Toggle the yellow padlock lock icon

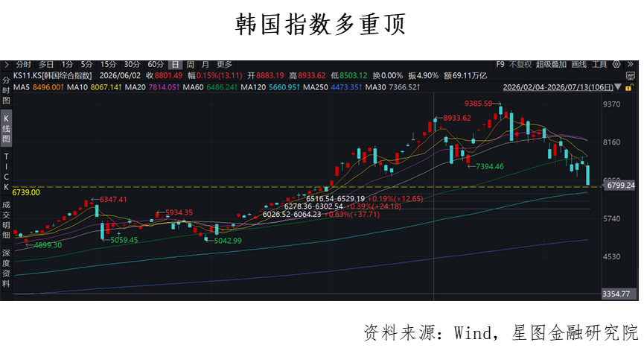pos(628,87)
